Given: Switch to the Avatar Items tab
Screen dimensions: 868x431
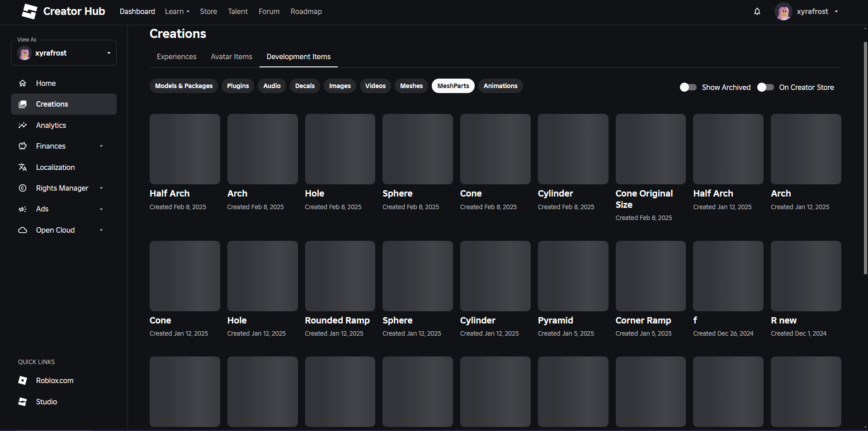Looking at the screenshot, I should (x=231, y=56).
